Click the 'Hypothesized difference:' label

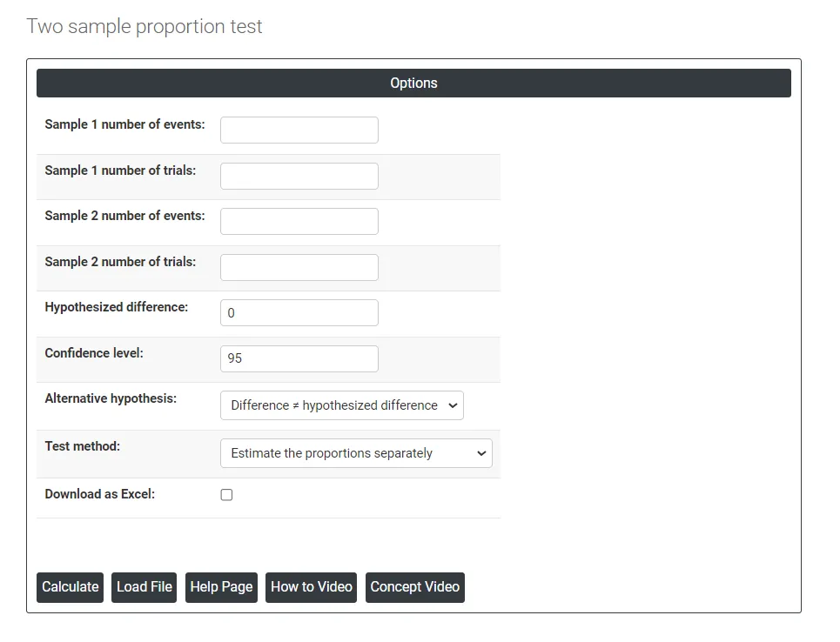[x=117, y=307]
